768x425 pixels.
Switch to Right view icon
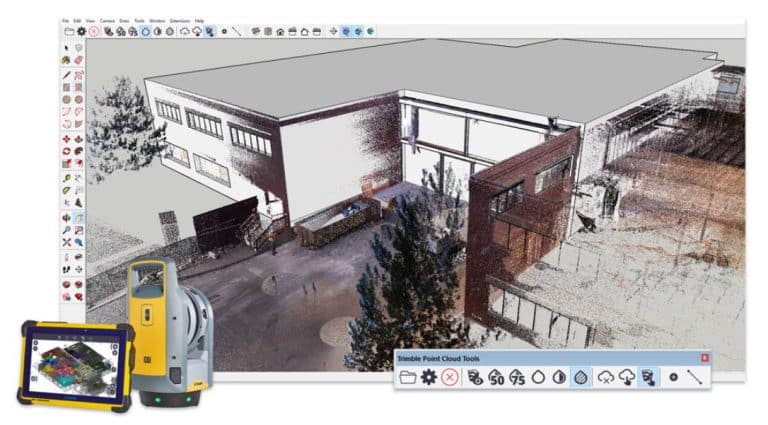pos(293,32)
